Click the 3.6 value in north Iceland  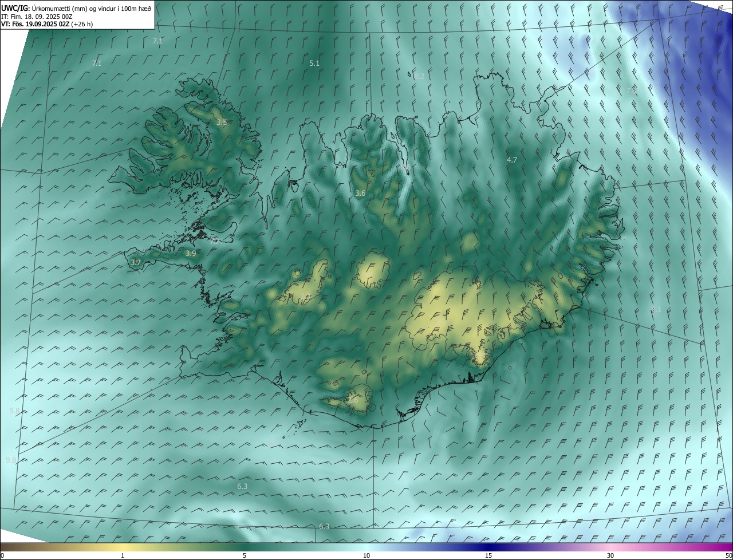click(x=360, y=194)
